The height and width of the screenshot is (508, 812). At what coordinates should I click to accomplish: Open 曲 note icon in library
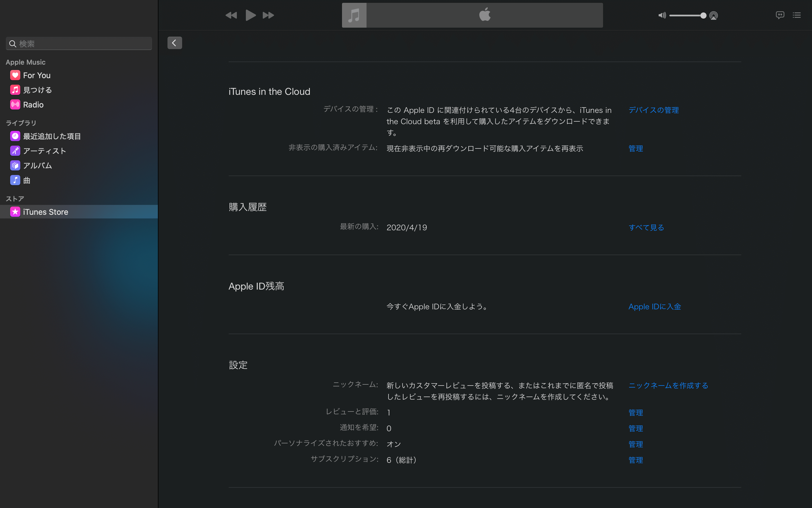[x=15, y=180]
